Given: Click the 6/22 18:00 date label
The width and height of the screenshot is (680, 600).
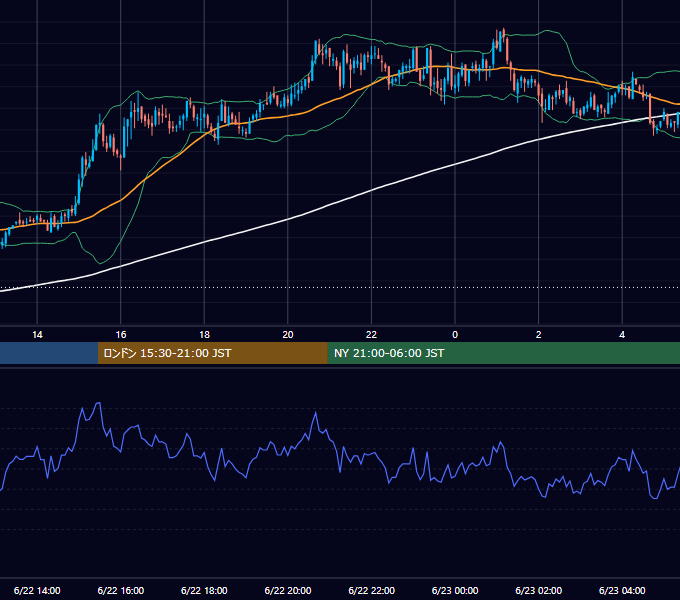Looking at the screenshot, I should [x=204, y=590].
